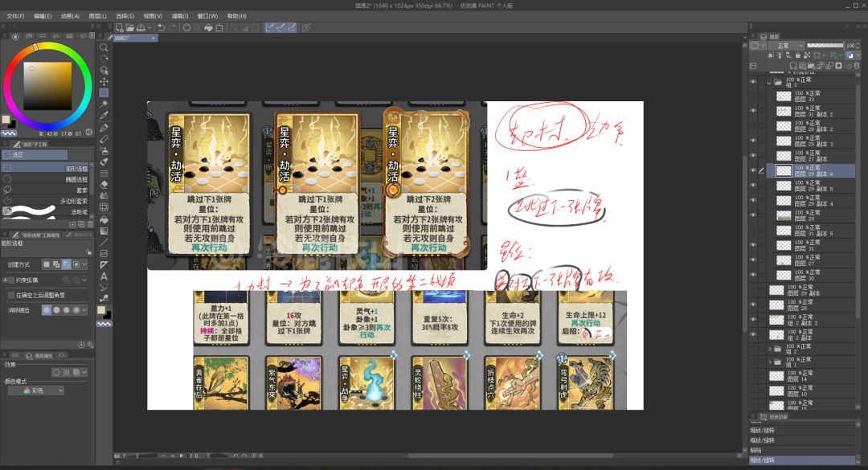This screenshot has width=868, height=470.
Task: Click the Clear (dotted circle) icon in command bar
Action: click(186, 27)
